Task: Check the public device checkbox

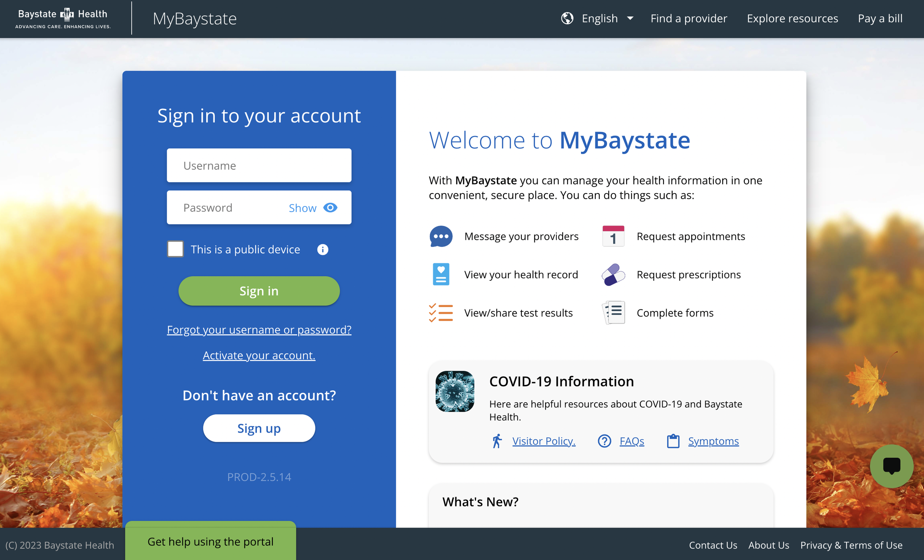Action: coord(176,249)
